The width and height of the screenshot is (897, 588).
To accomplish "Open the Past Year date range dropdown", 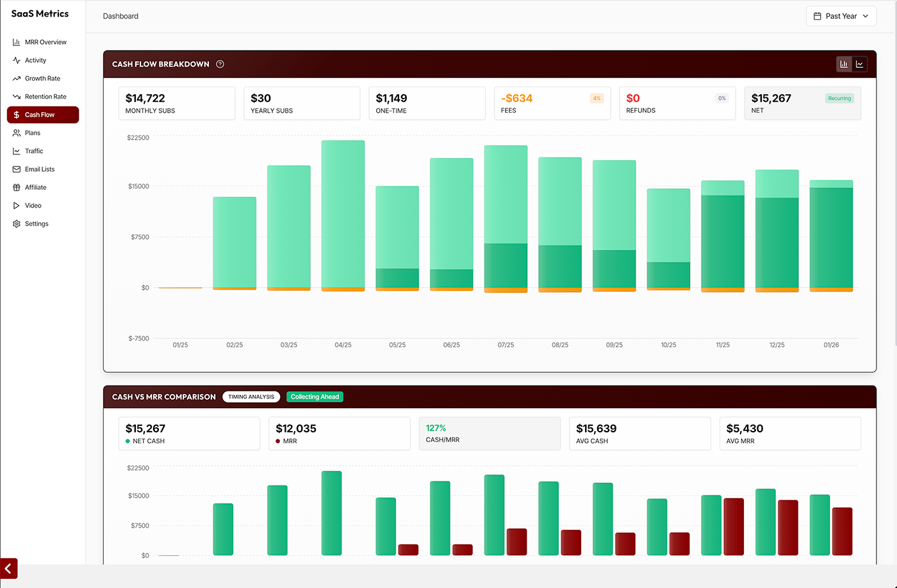I will (841, 16).
